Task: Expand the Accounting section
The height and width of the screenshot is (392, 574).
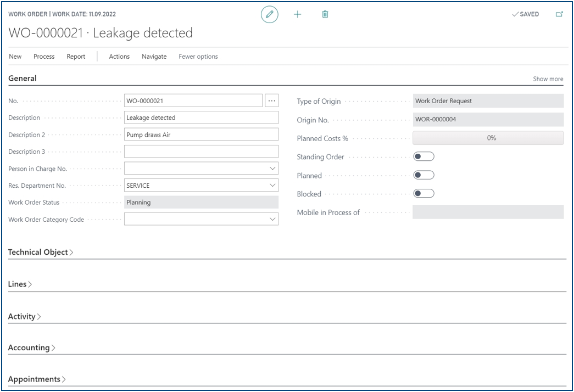Action: pos(31,348)
